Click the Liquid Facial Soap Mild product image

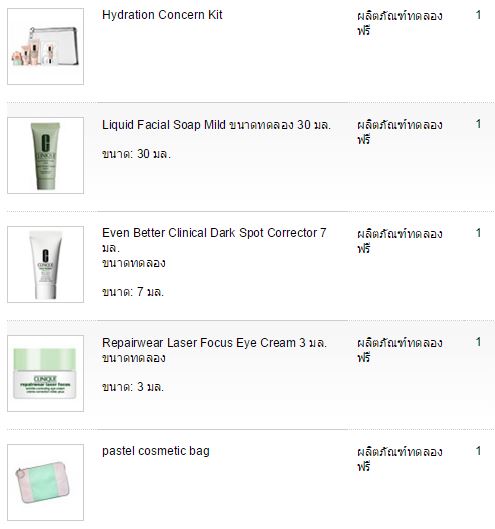click(x=46, y=156)
